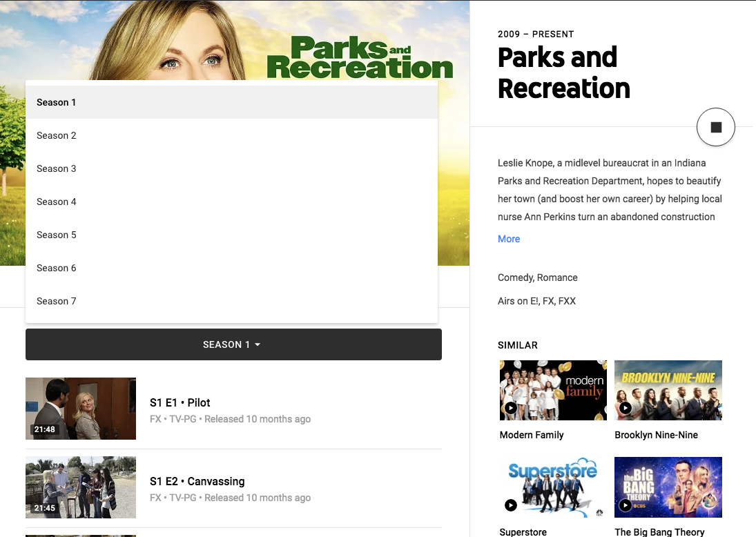Click the Superstore title text
This screenshot has width=756, height=537.
click(523, 531)
